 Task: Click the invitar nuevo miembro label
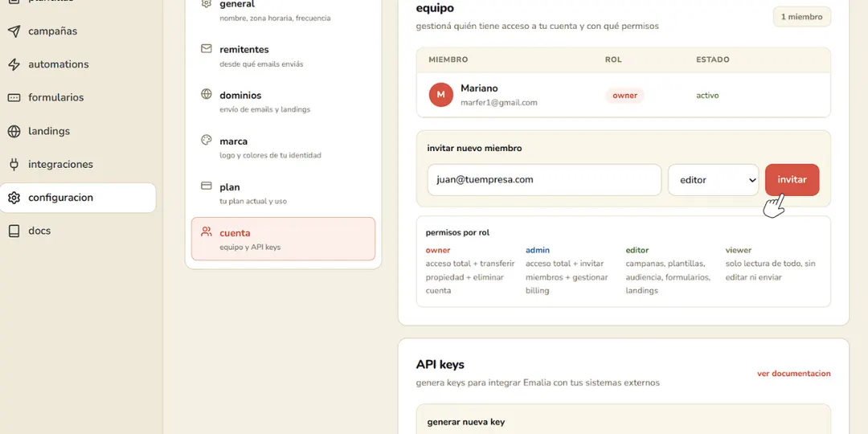[474, 149]
